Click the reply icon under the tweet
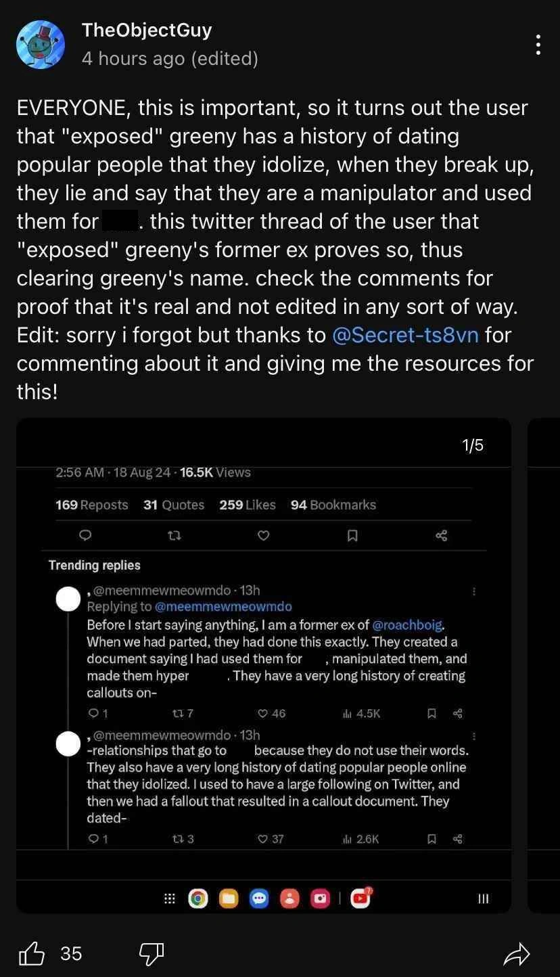This screenshot has height=977, width=560. point(85,535)
